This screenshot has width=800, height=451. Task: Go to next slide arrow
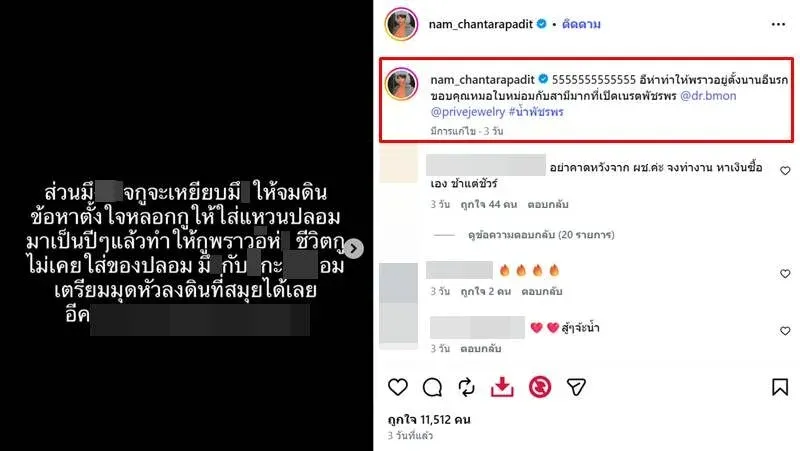pos(354,248)
